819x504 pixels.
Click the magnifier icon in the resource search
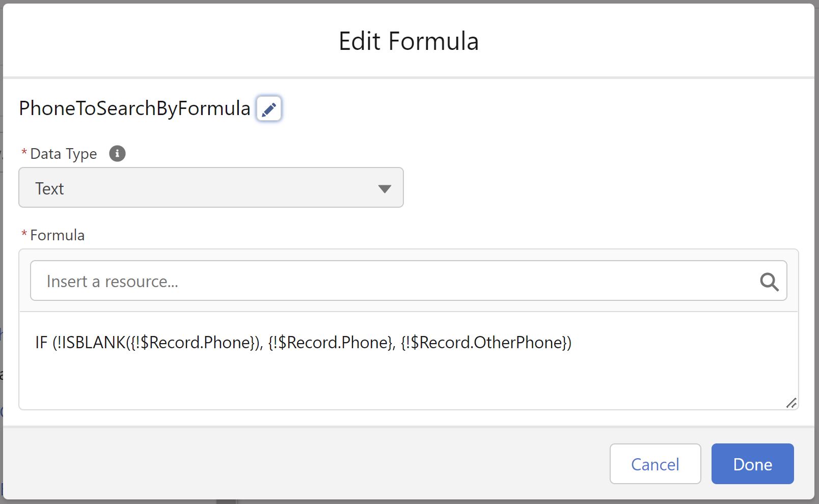[x=769, y=282]
